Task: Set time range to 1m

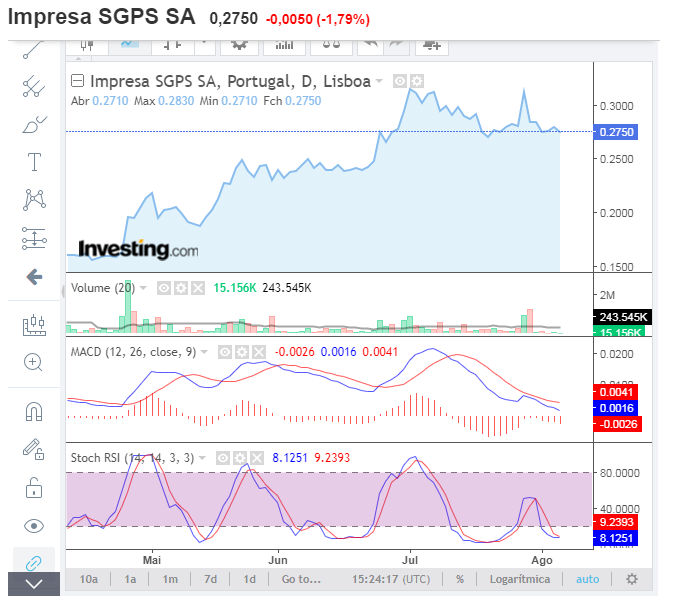Action: 170,579
